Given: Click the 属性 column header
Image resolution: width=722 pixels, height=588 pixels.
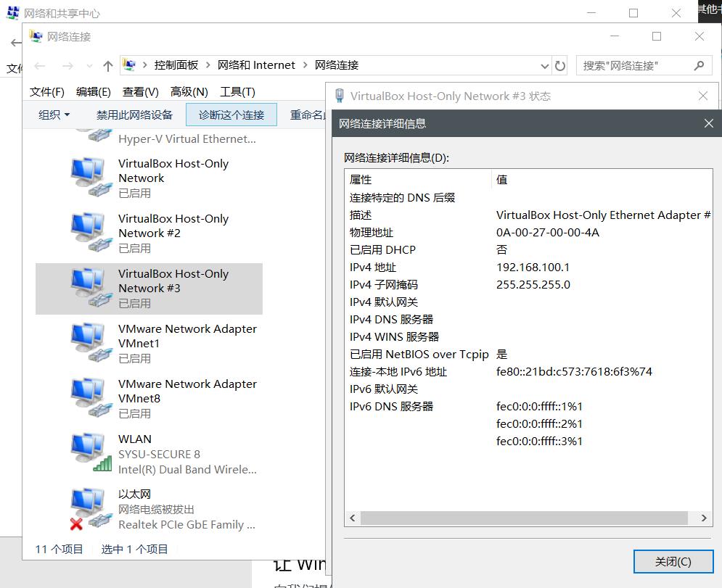Looking at the screenshot, I should click(x=418, y=179).
